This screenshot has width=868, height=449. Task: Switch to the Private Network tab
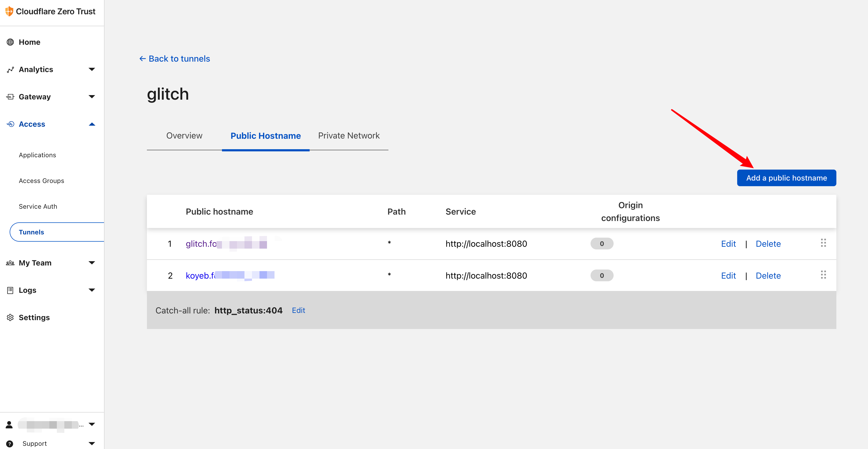pyautogui.click(x=349, y=135)
